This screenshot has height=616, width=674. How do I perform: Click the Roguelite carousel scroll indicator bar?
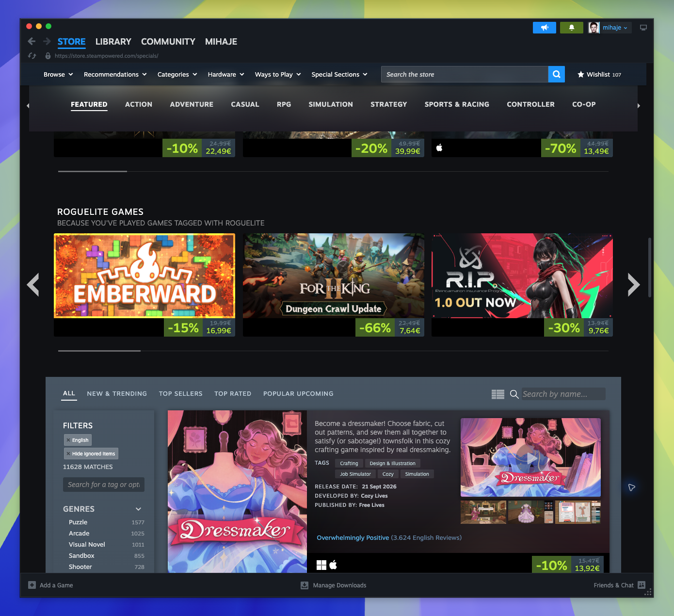[x=99, y=351]
